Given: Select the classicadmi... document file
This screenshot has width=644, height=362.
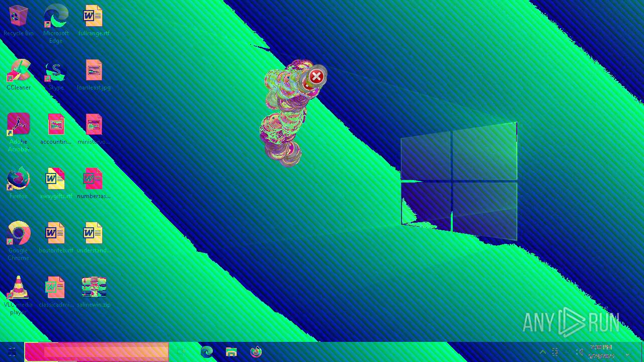Looking at the screenshot, I should [x=56, y=292].
